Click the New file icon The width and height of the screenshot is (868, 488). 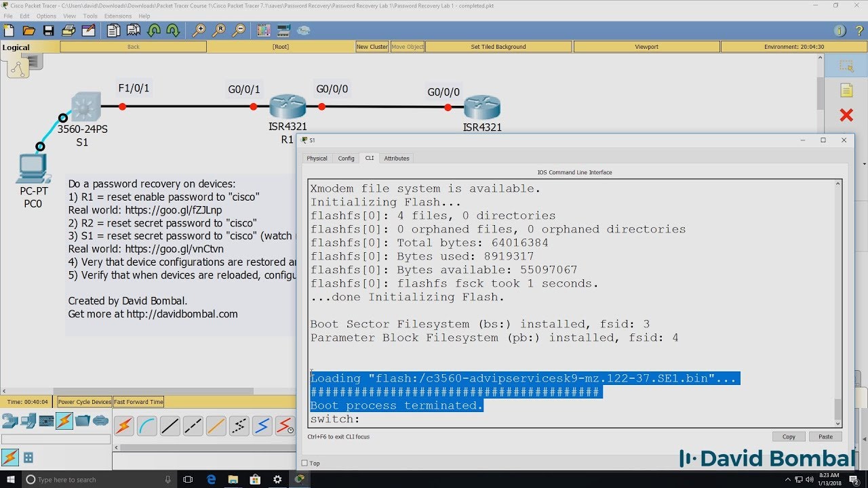(9, 30)
